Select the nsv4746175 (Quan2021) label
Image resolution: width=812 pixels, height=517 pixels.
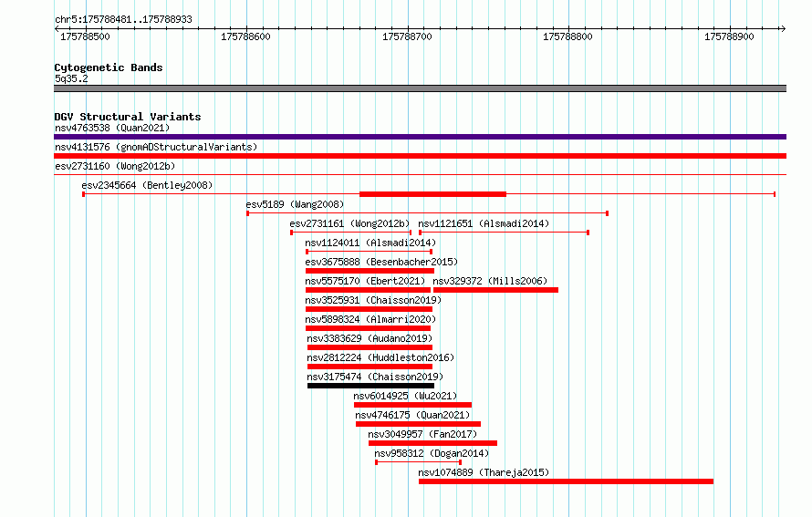tap(412, 415)
